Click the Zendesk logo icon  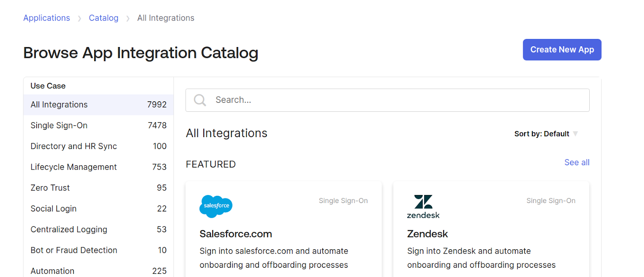click(423, 207)
